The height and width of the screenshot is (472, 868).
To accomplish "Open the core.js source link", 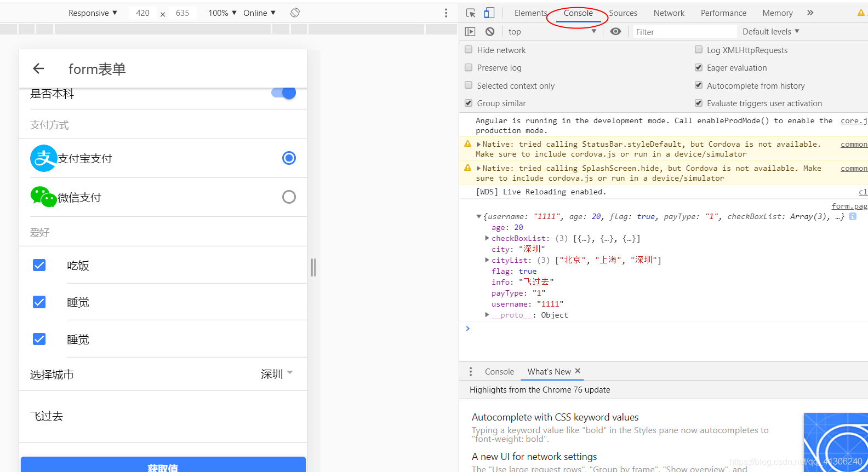I will click(854, 120).
